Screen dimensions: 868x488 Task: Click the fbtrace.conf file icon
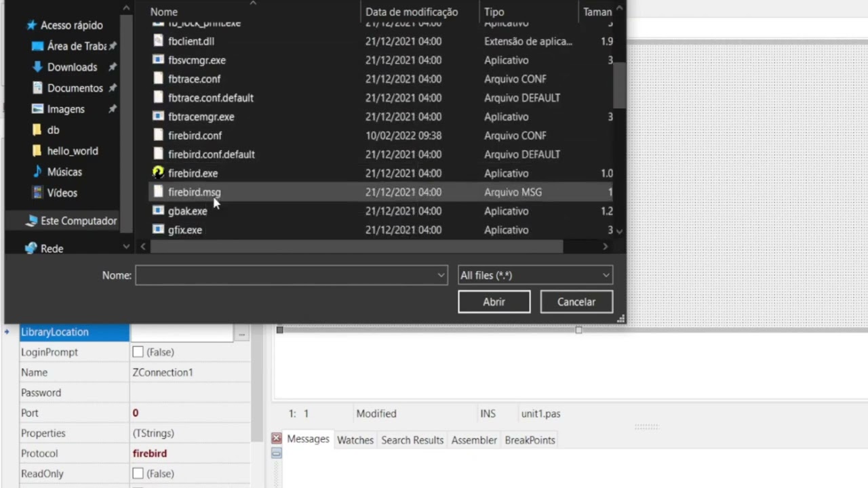point(158,79)
